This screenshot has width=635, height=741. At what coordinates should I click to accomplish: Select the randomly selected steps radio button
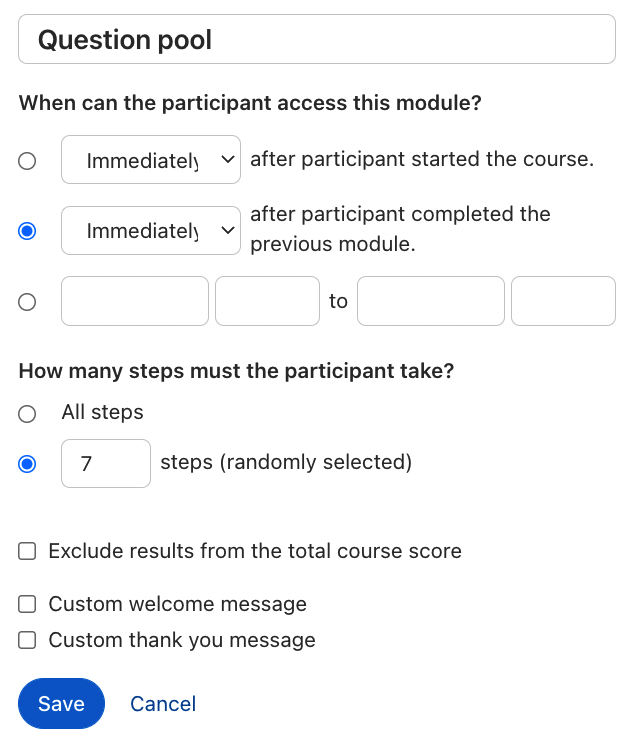28,463
